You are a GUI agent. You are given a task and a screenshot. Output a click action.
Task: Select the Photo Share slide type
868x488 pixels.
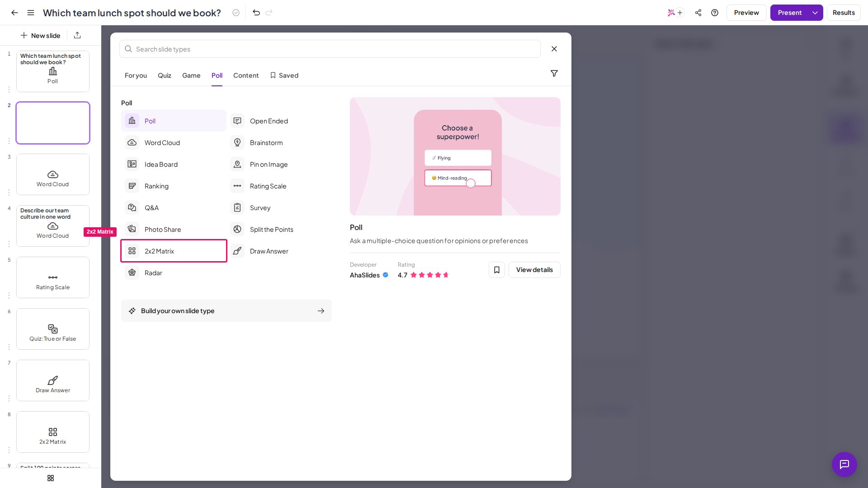174,230
